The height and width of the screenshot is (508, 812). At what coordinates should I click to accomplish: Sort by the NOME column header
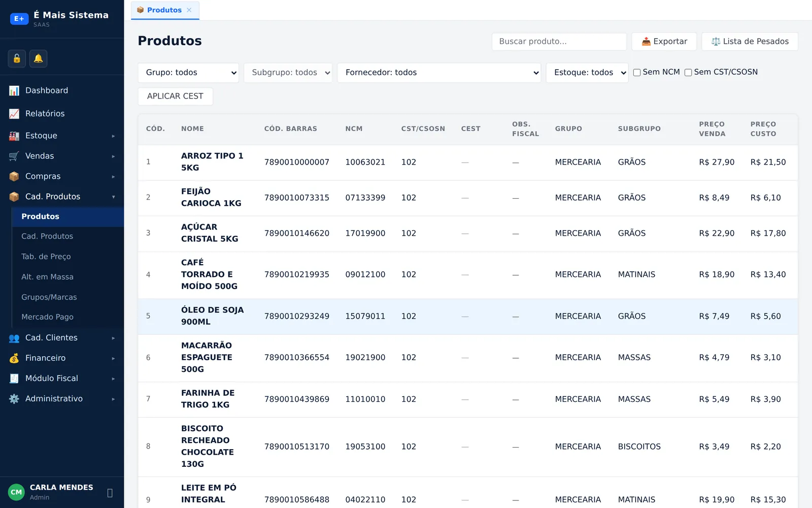192,129
